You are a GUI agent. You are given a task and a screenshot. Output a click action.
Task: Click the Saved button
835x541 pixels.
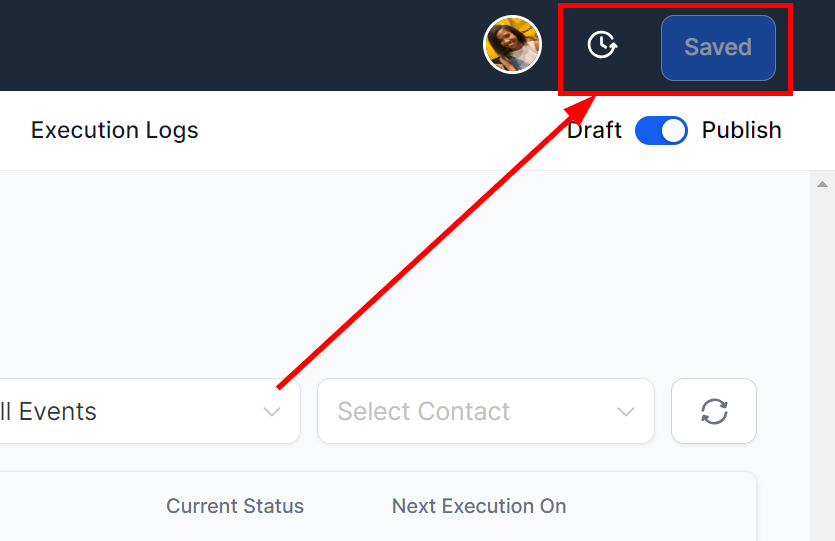(x=718, y=48)
